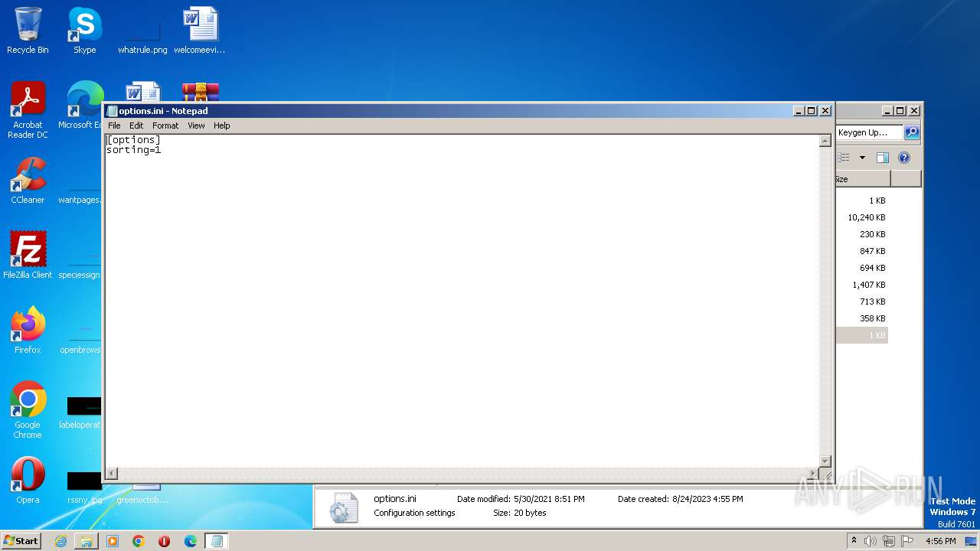Select the 358 KB file row
The width and height of the screenshot is (980, 551).
[x=862, y=318]
